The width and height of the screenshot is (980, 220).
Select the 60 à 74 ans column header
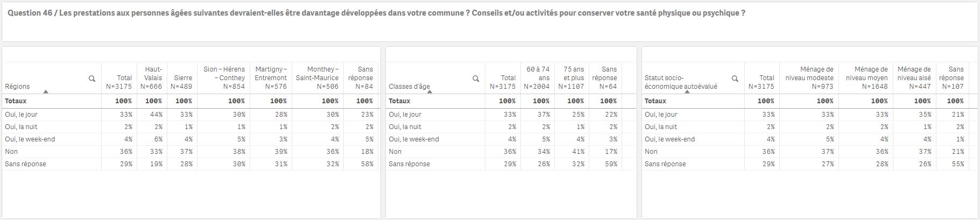click(x=537, y=78)
